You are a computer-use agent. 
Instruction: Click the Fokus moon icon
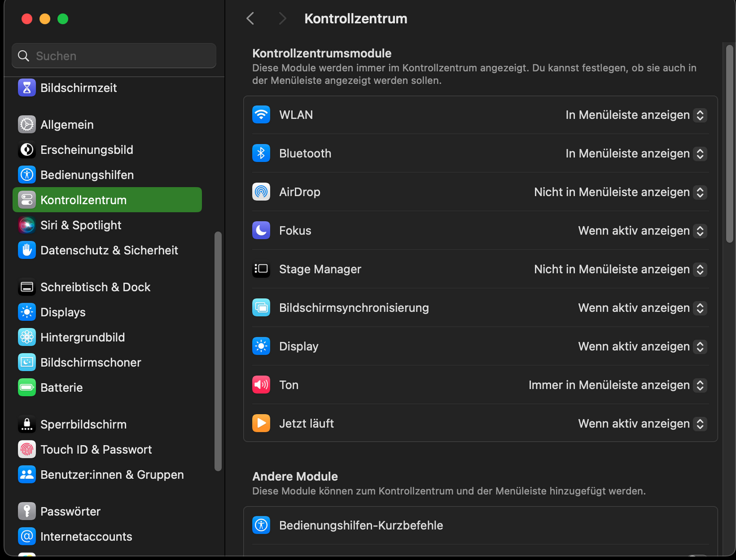click(x=261, y=230)
